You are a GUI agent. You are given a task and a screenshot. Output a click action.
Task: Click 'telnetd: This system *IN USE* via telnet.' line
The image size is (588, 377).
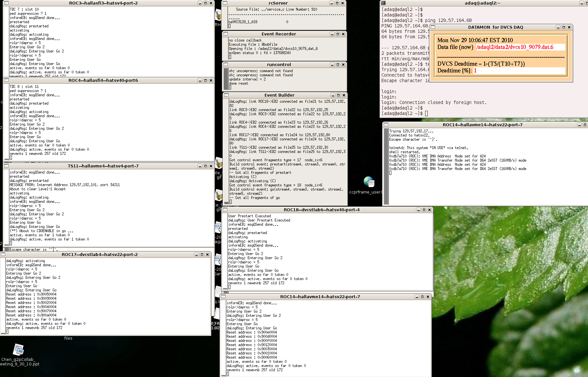click(428, 148)
